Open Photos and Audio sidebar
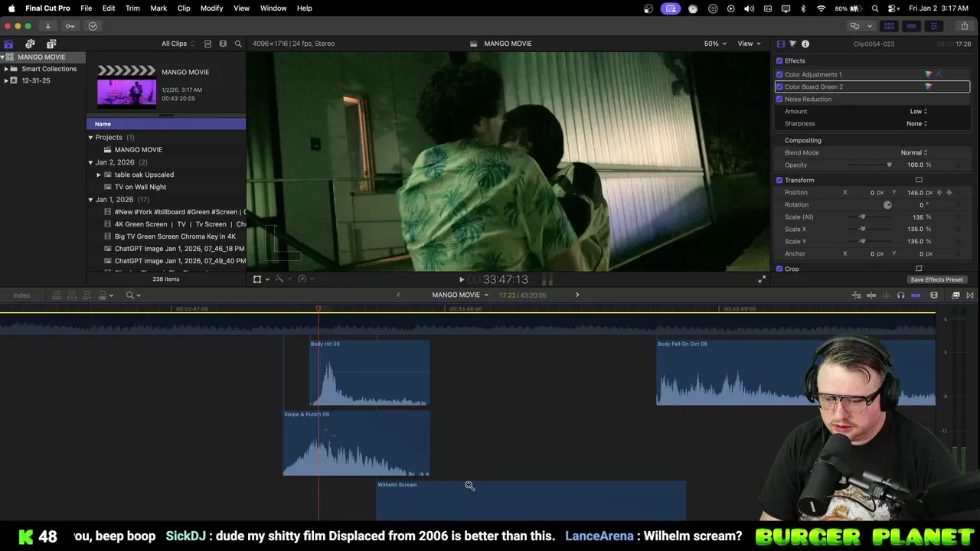This screenshot has width=980, height=551. 30,44
